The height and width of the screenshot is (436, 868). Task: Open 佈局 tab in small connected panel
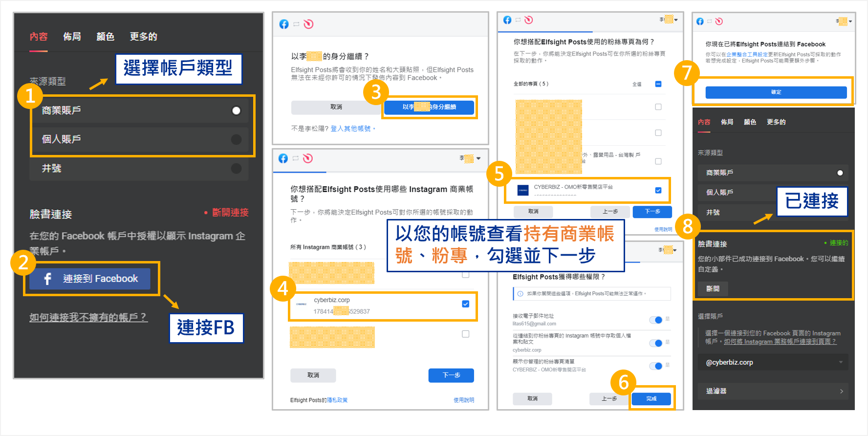727,122
